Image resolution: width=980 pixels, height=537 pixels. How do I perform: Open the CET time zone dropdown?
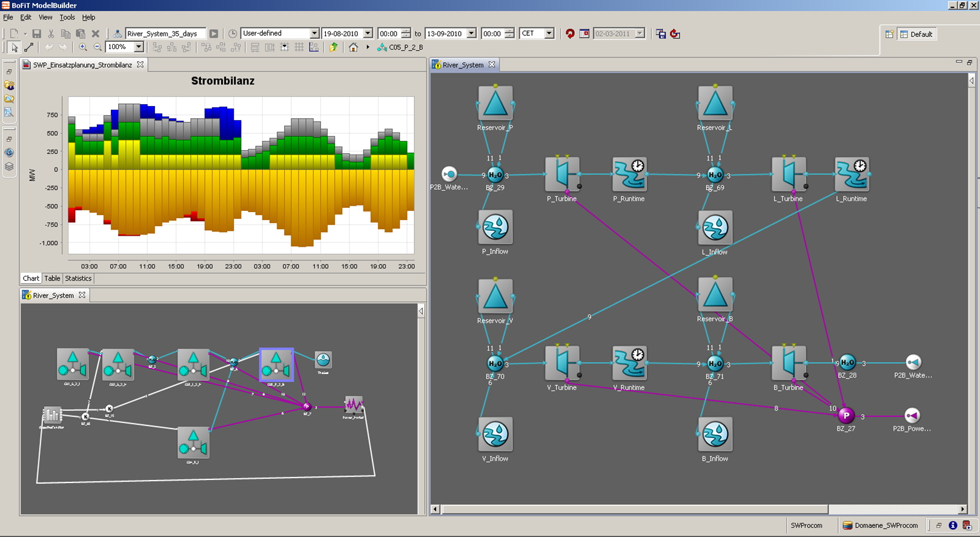pos(549,34)
